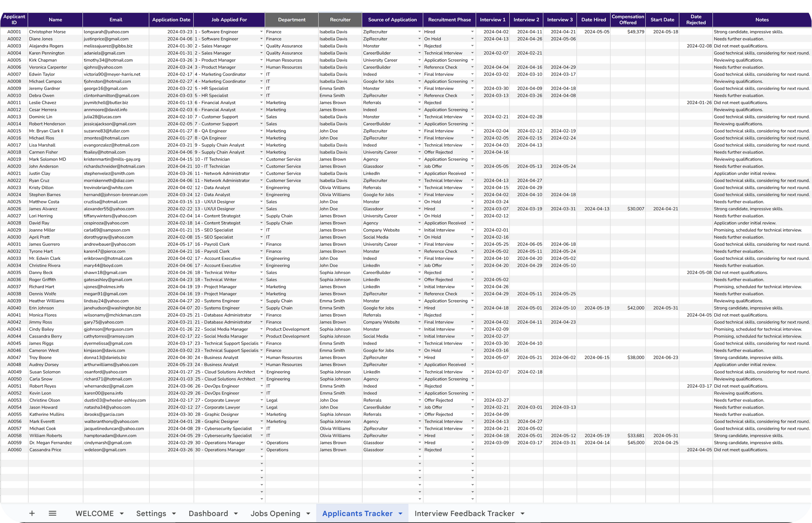This screenshot has height=523, width=812.
Task: Click the Department column header
Action: (x=292, y=20)
